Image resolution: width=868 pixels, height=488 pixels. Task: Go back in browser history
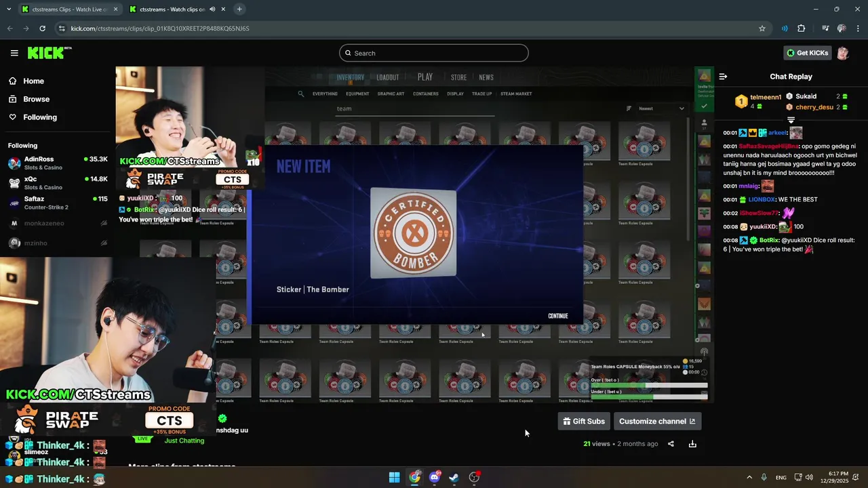tap(9, 28)
